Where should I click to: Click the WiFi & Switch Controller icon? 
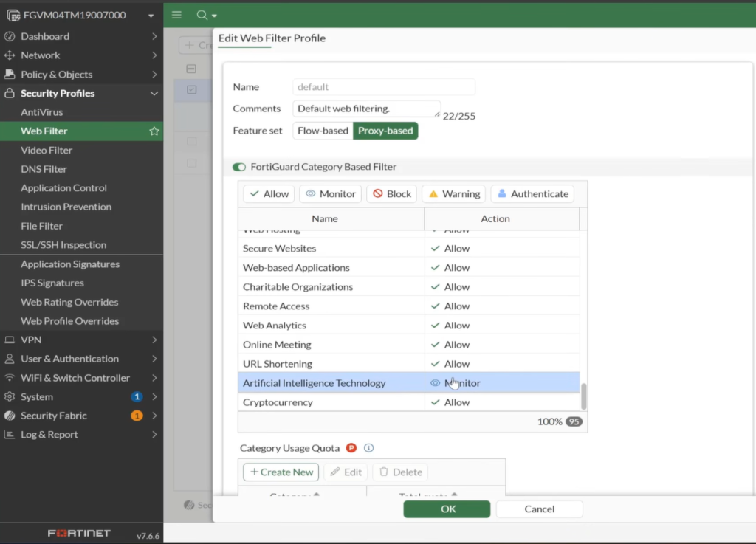tap(9, 378)
